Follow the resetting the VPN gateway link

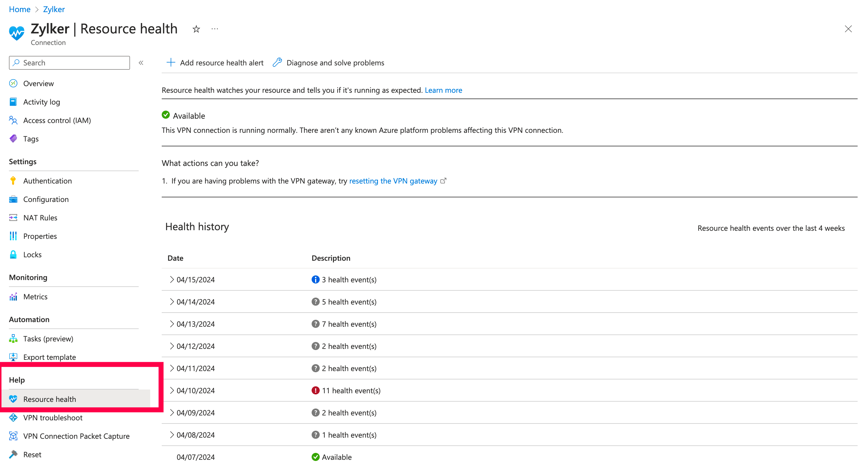[x=393, y=181]
